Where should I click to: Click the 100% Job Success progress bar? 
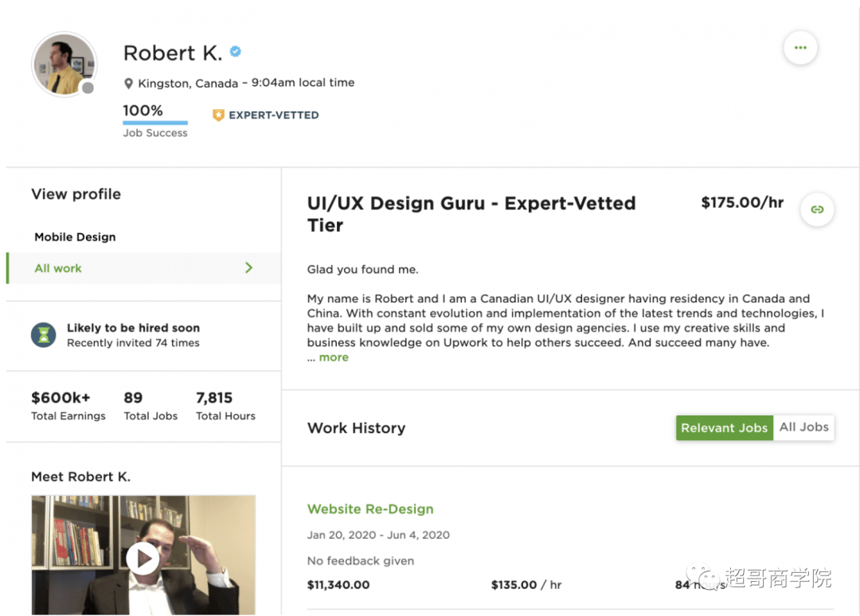(155, 123)
